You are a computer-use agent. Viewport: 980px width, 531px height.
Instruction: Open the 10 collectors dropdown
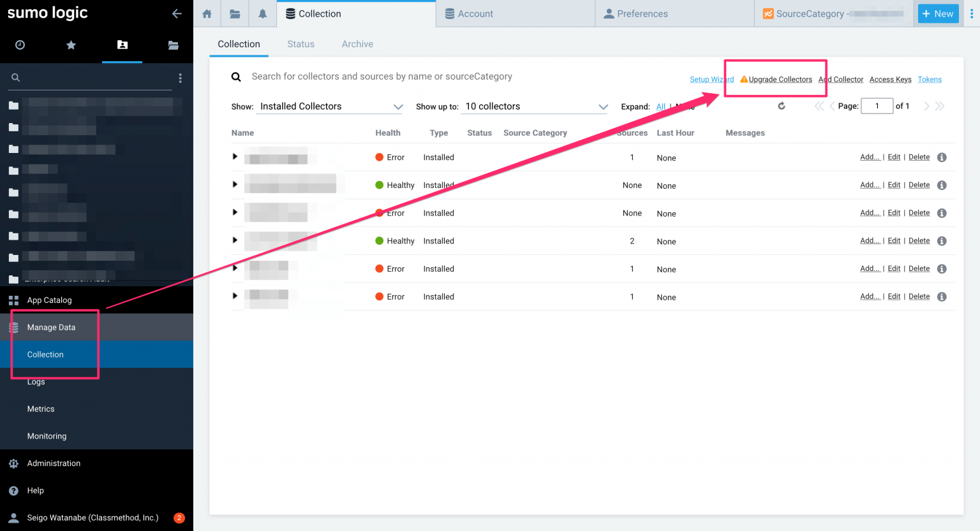(536, 106)
